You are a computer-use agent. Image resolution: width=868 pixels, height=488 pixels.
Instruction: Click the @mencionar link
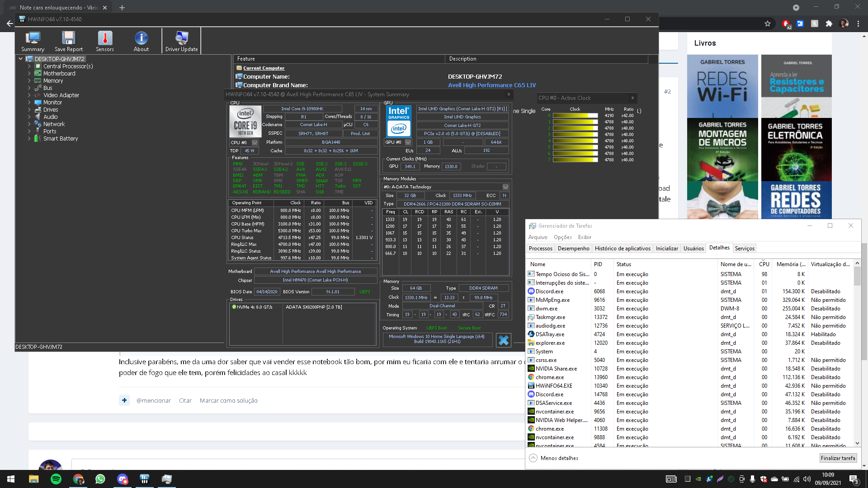[x=153, y=400]
